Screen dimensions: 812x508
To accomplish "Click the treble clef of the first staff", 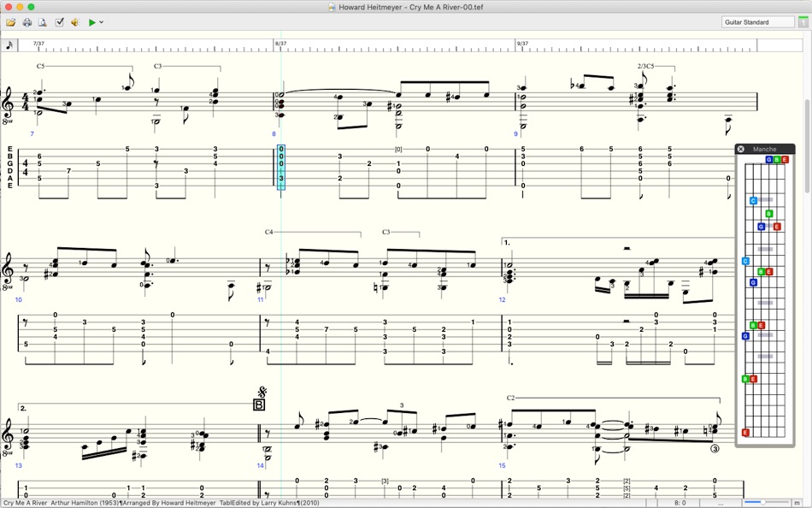I will pyautogui.click(x=9, y=103).
